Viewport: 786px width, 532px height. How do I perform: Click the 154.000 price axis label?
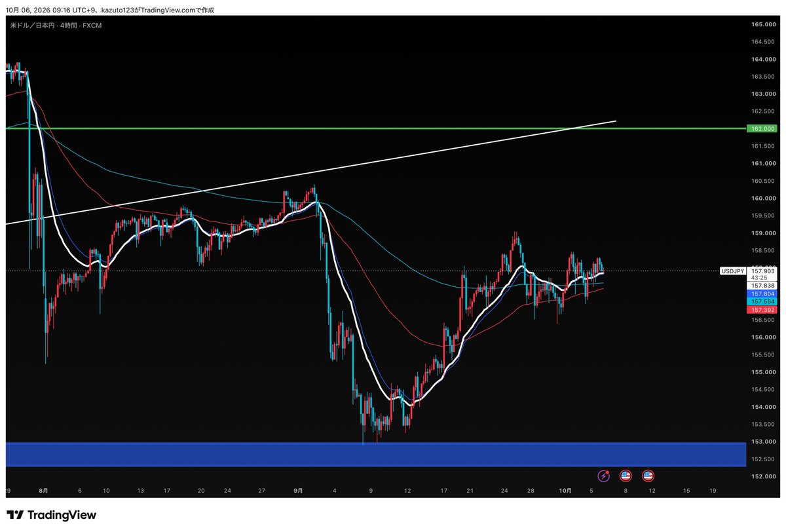[x=763, y=407]
